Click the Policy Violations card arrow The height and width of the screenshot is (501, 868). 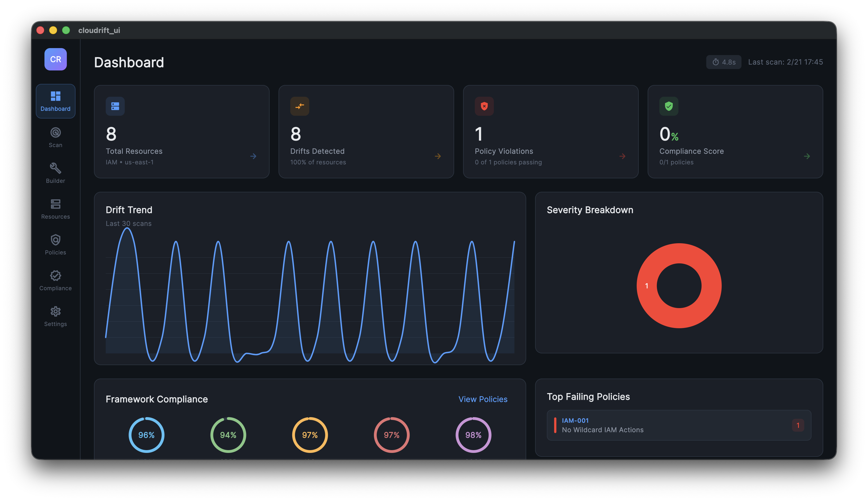[622, 156]
